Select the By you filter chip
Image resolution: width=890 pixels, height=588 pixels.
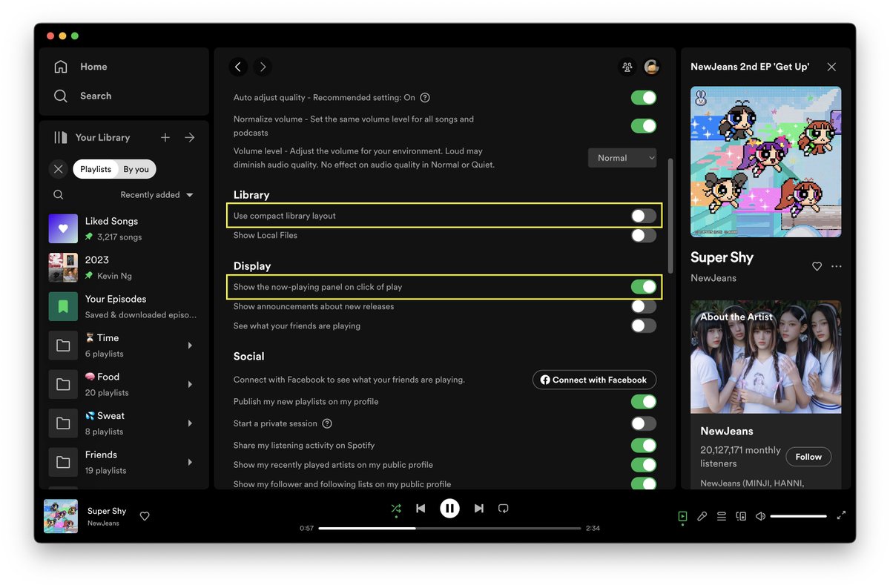(136, 169)
